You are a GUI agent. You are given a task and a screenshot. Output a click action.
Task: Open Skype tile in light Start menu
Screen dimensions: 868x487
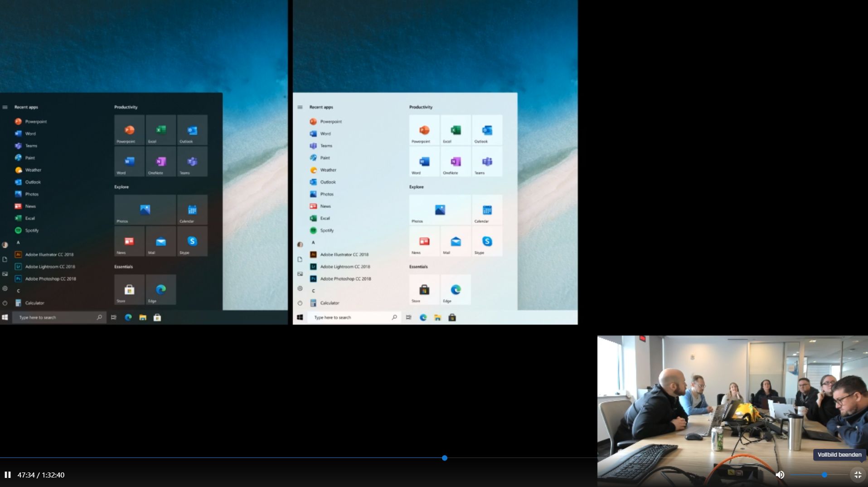(487, 241)
